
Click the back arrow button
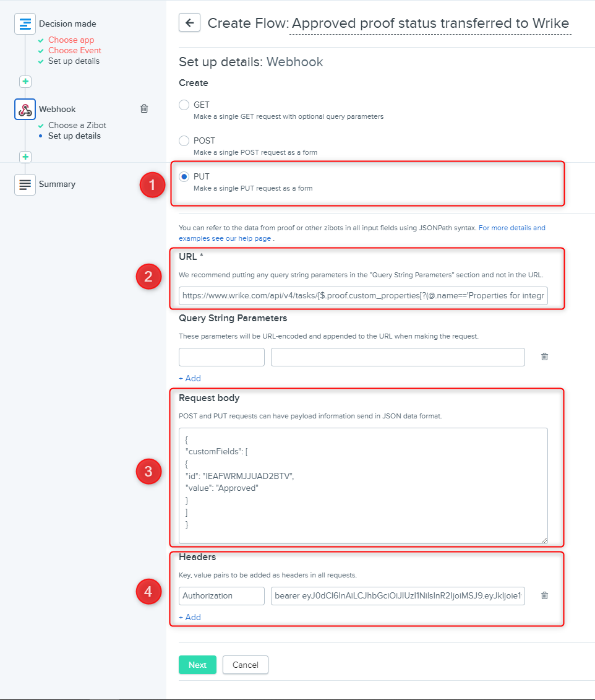pyautogui.click(x=189, y=23)
